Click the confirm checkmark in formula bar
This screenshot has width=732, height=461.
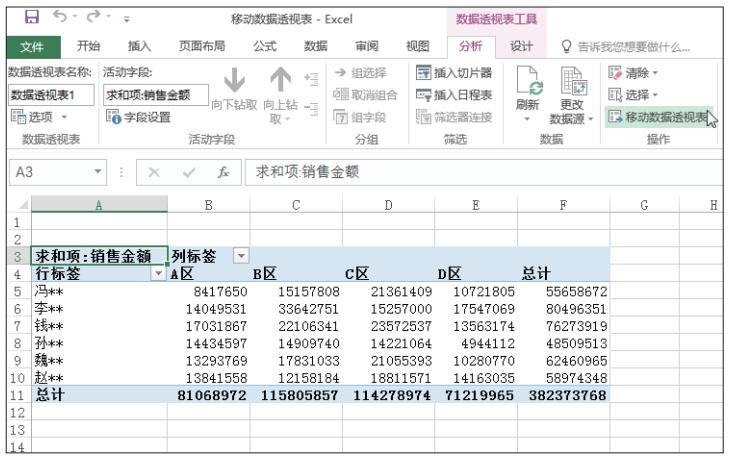coord(189,173)
